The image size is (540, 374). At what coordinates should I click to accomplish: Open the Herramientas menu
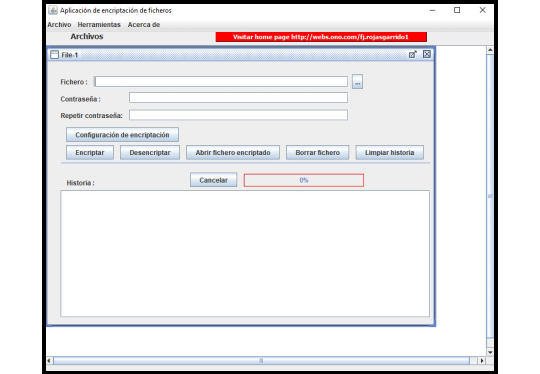click(99, 25)
